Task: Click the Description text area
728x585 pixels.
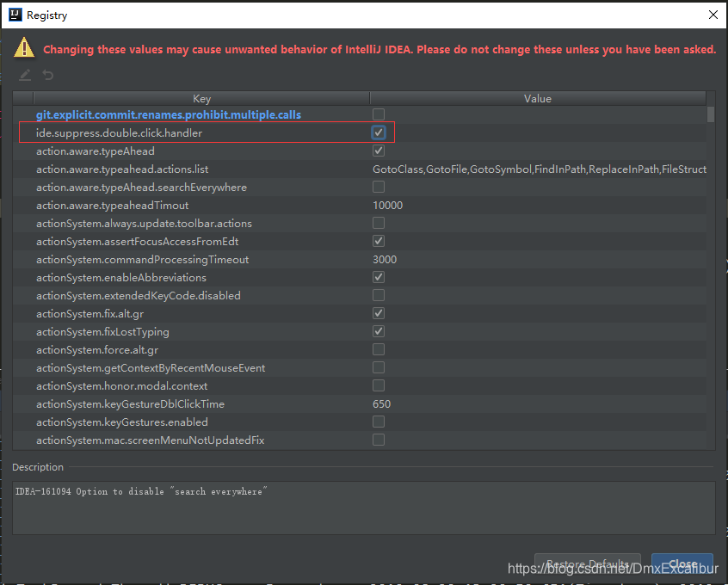Action: coord(363,508)
